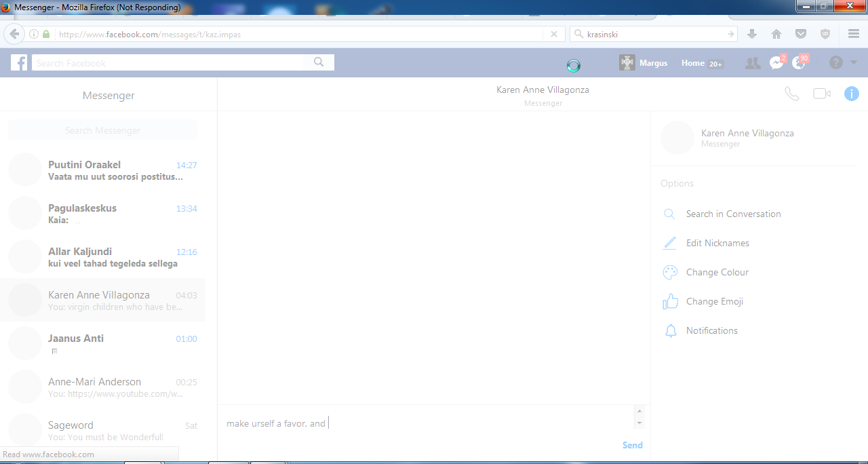This screenshot has width=868, height=464.
Task: Click Karen Anne Villagonza name in side panel
Action: 747,133
